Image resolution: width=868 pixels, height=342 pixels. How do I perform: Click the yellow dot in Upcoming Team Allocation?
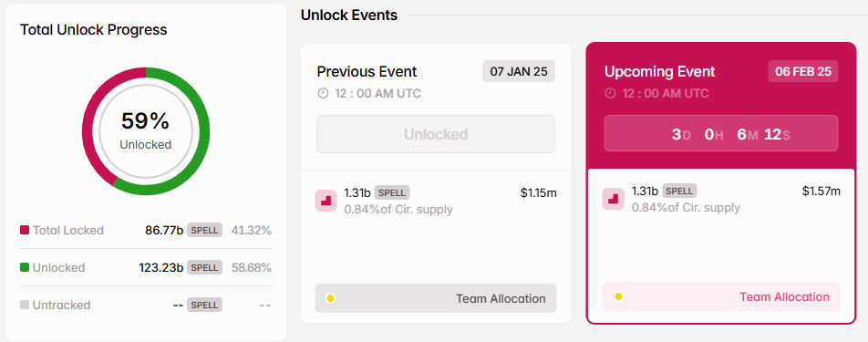pyautogui.click(x=618, y=296)
